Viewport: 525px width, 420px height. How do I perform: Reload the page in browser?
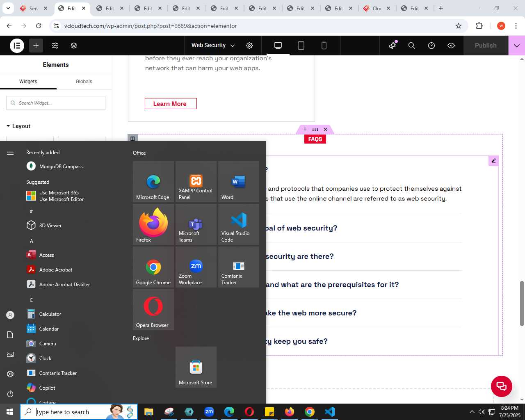click(39, 26)
